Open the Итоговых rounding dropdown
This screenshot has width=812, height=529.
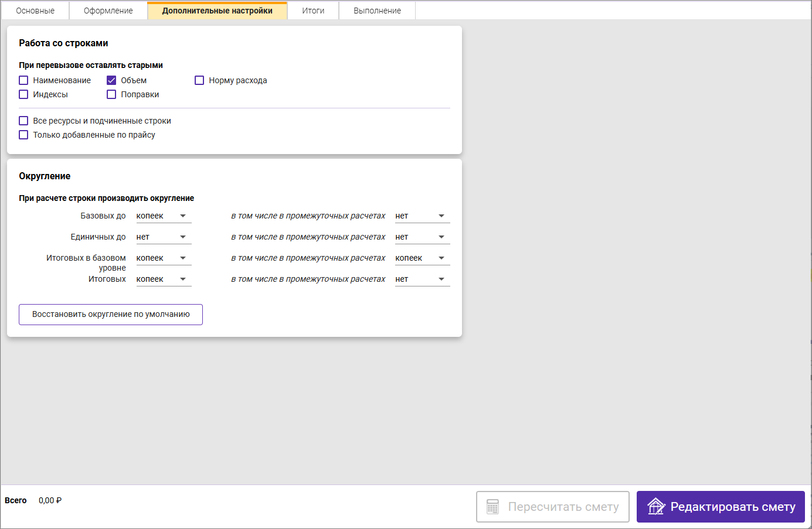point(164,279)
